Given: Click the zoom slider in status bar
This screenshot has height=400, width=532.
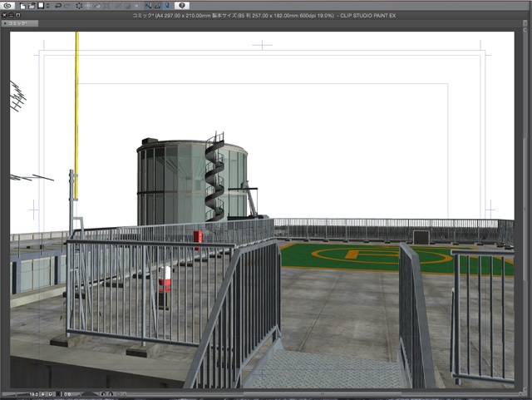Looking at the screenshot, I should 15,394.
